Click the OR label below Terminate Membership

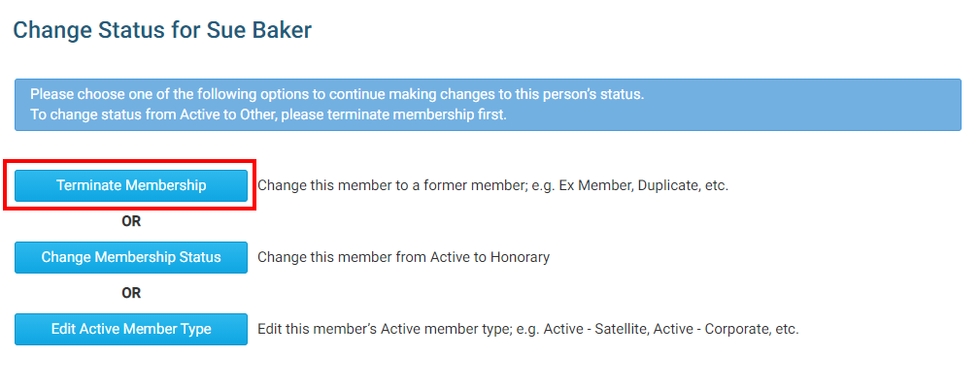(x=131, y=221)
